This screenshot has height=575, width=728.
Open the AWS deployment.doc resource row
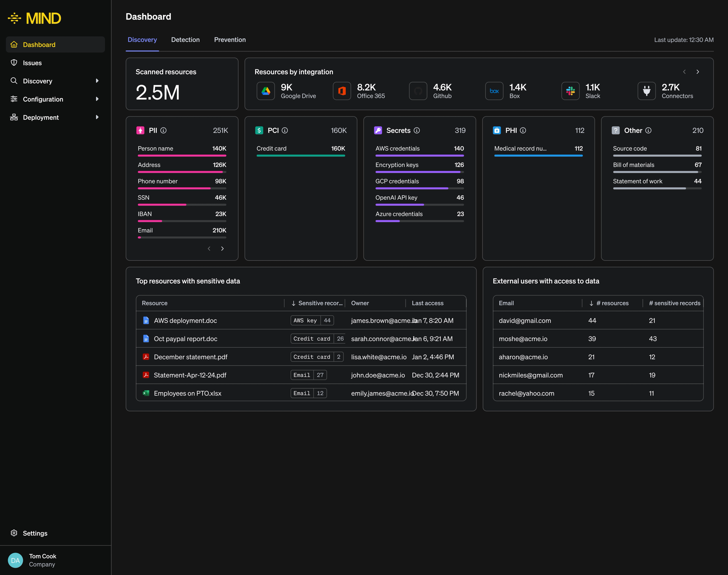(185, 321)
